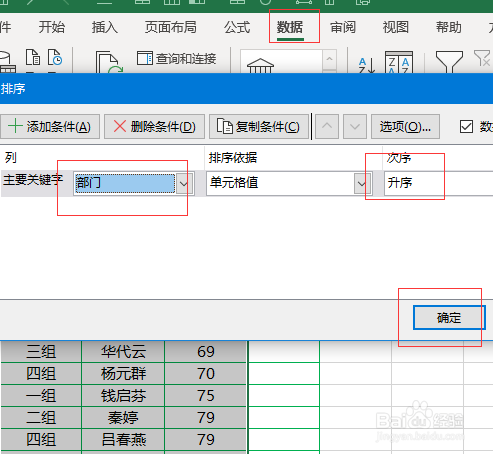This screenshot has width=493, height=454.
Task: Open the Sort dialog ZA/AZ icon
Action: click(399, 62)
